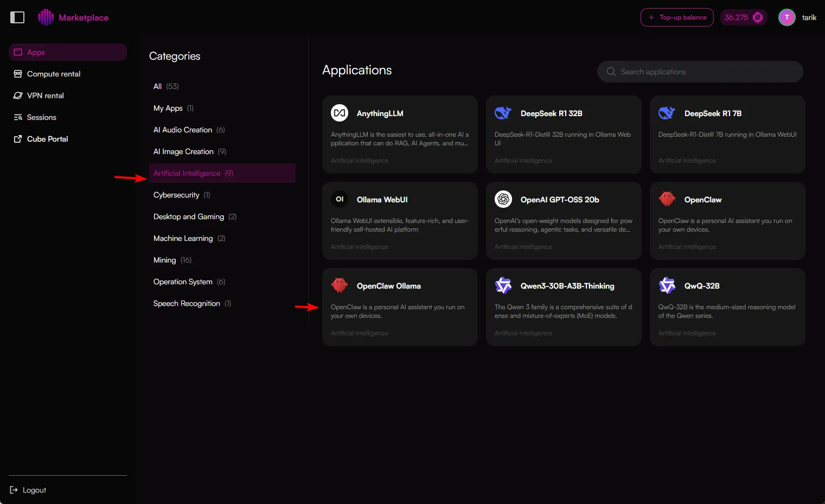Click the Qwen3-30B-A3B-Thinking star icon
Screen dimensions: 825x504
(x=503, y=285)
